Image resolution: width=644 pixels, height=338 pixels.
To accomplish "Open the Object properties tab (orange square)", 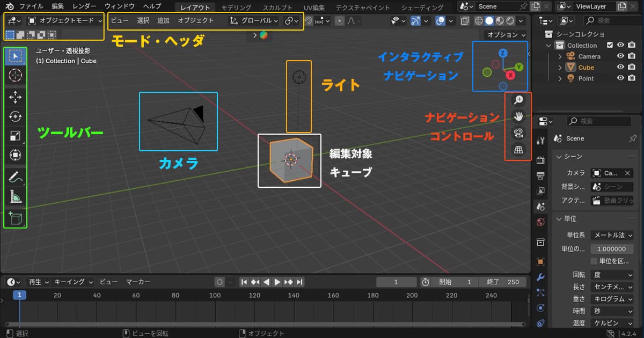I will 540,262.
